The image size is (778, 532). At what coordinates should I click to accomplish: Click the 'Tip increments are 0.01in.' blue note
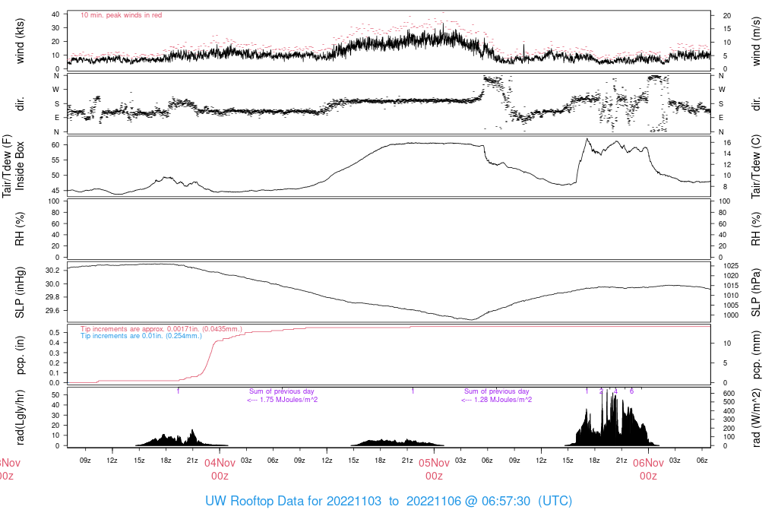(x=141, y=336)
